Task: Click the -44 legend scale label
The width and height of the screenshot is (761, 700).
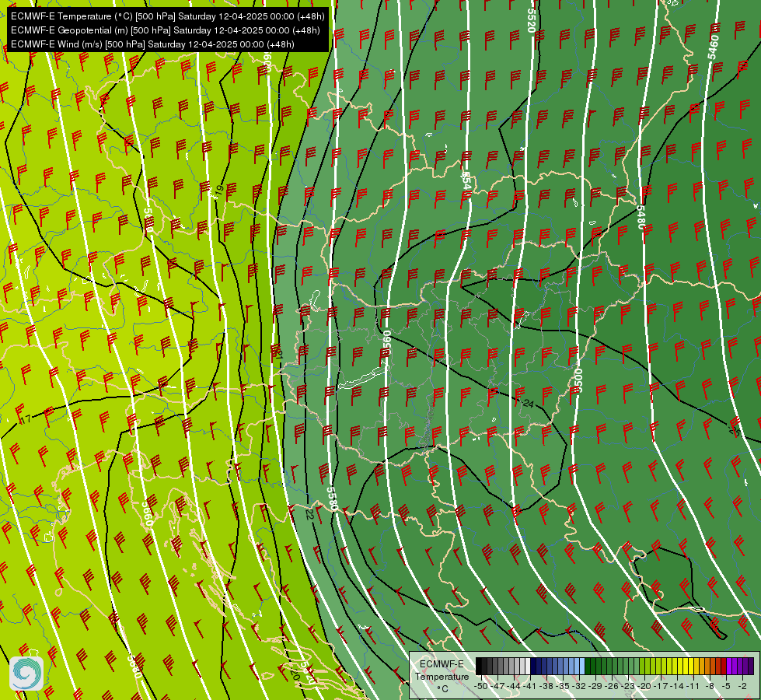Action: point(514,686)
